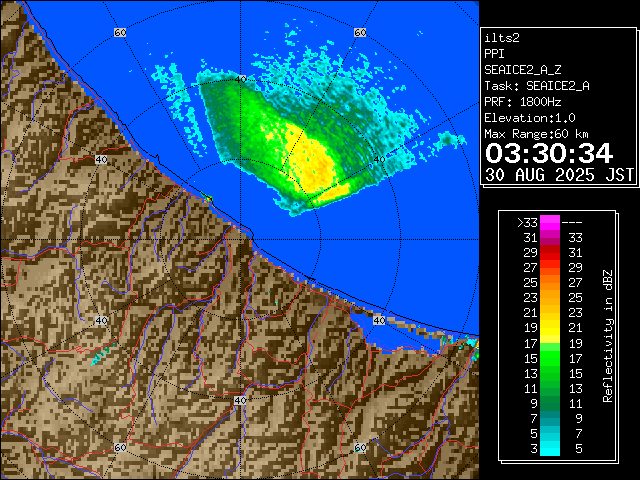
Task: Click the vertical Reflectivity in dBZ label
Action: (x=607, y=335)
